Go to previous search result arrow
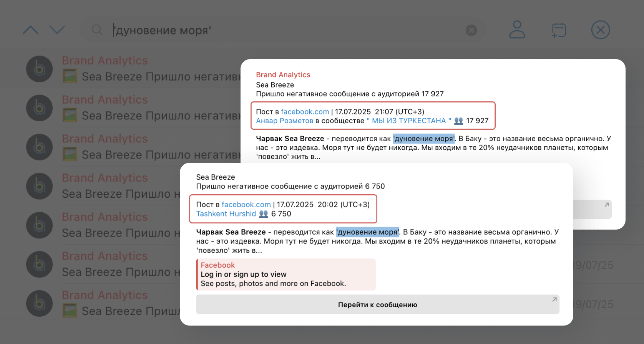 (x=31, y=30)
